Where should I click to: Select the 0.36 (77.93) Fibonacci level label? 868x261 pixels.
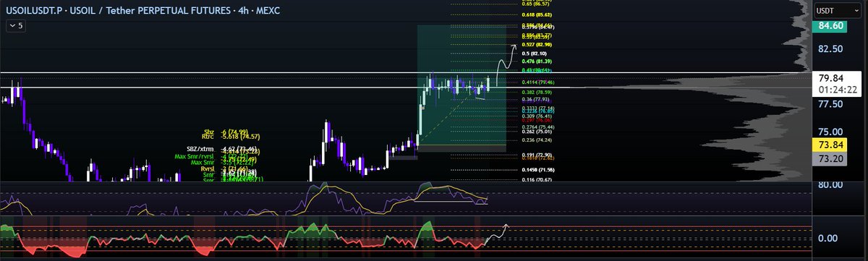(535, 100)
